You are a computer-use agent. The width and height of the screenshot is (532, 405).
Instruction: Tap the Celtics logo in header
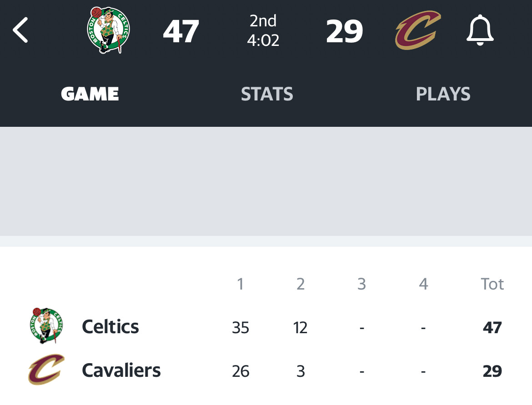(x=108, y=31)
